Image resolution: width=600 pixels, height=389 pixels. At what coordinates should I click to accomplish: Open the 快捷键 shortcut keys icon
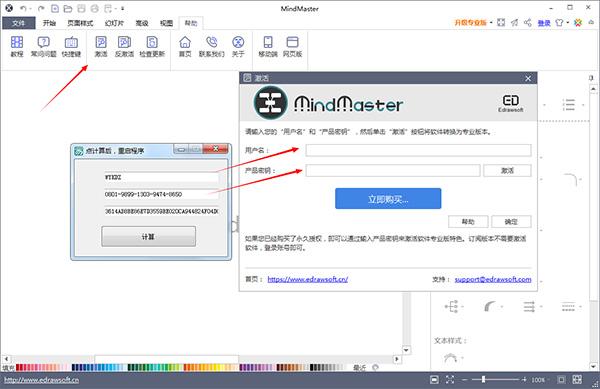(x=71, y=46)
